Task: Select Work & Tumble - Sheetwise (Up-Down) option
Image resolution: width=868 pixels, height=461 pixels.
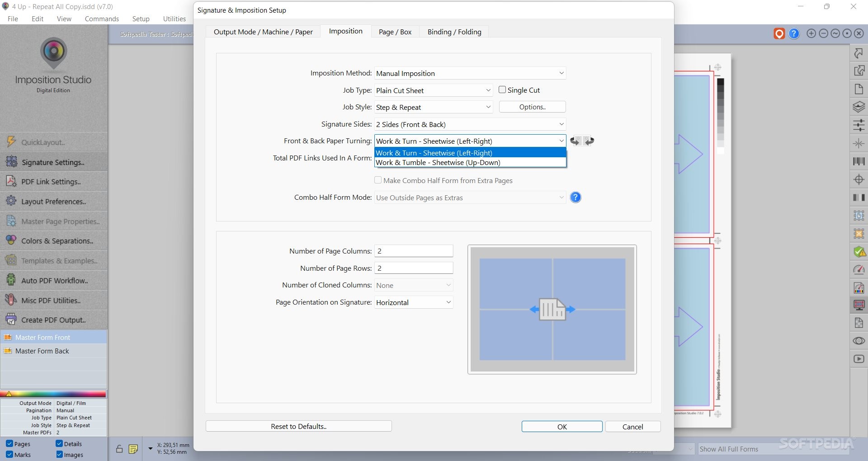Action: pyautogui.click(x=470, y=162)
